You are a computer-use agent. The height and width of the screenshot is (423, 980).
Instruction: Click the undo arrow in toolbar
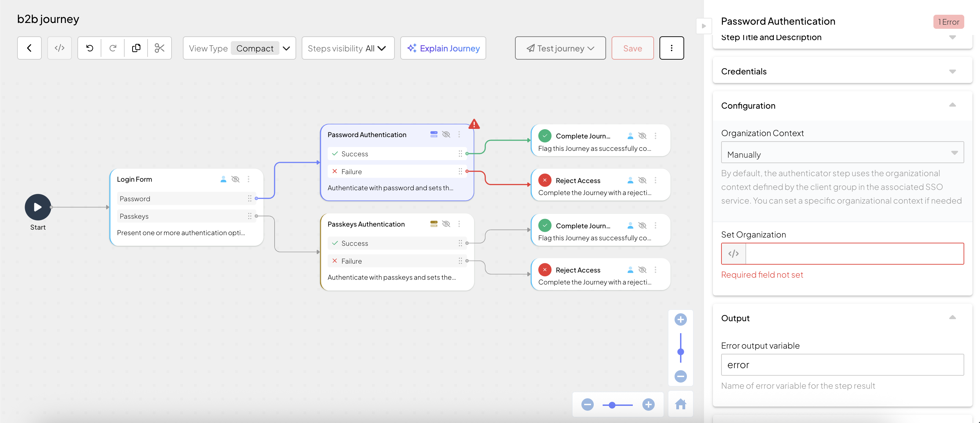tap(89, 48)
